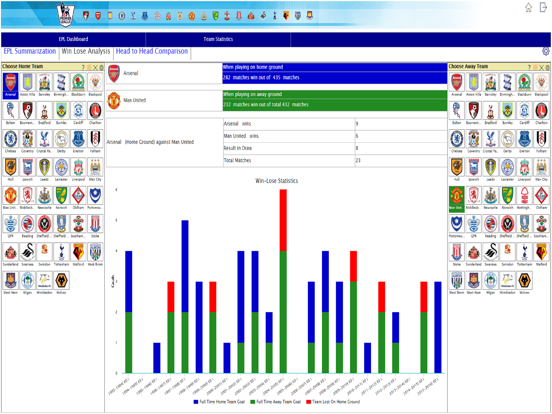Viewport: 552px width, 414px height.
Task: Select Barnsley in Choose Home Team panel
Action: point(44,84)
